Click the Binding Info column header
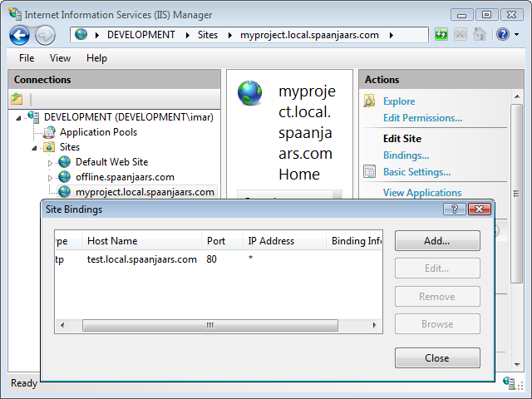Image resolution: width=532 pixels, height=399 pixels. 354,241
